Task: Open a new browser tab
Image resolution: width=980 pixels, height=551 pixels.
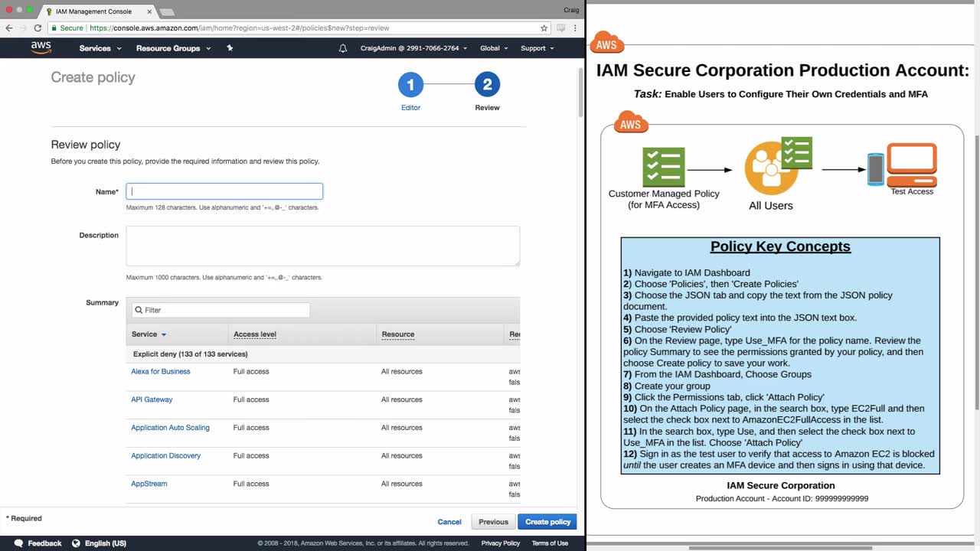Action: coord(166,11)
